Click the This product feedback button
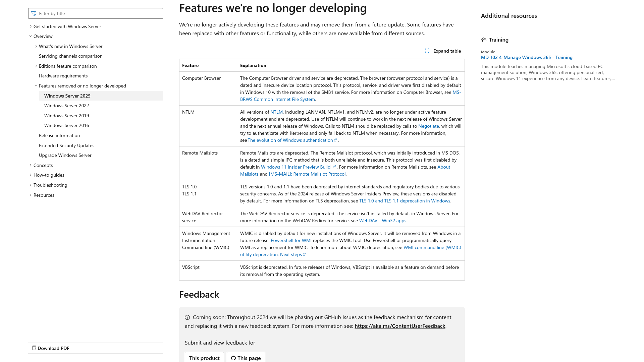This screenshot has width=644, height=362. pos(204,358)
